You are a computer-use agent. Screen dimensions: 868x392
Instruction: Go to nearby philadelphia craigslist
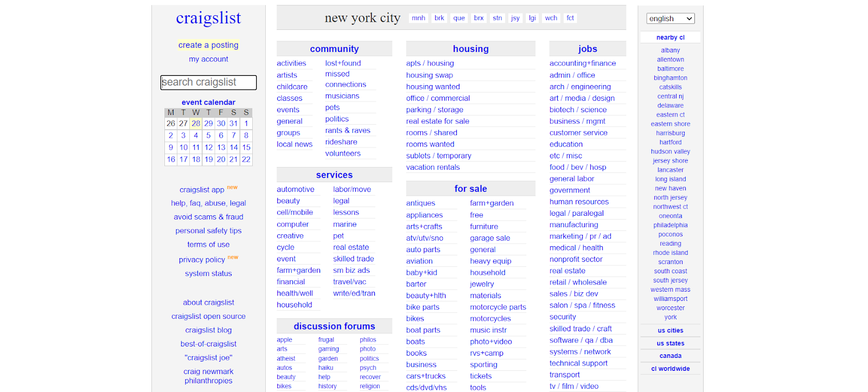point(670,226)
